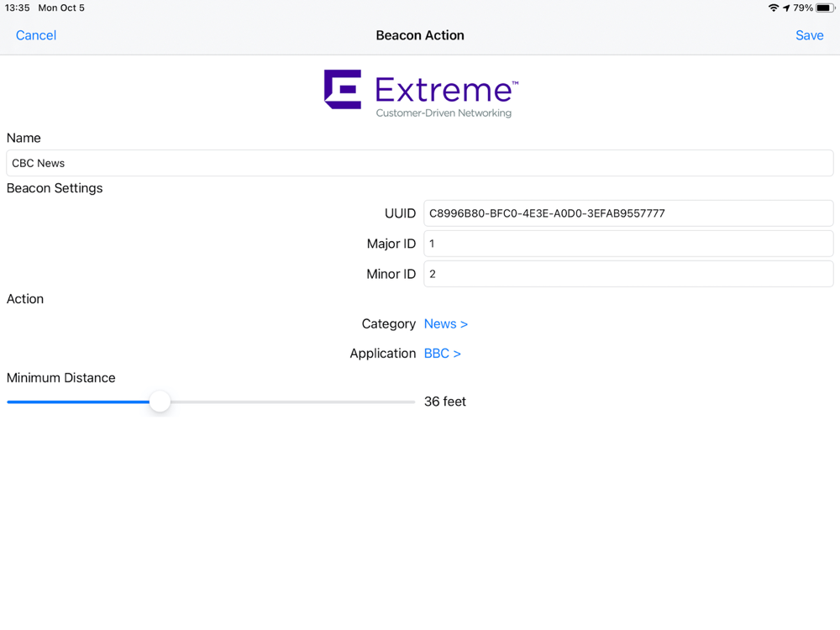
Task: Open the BBC application picker
Action: 442,354
